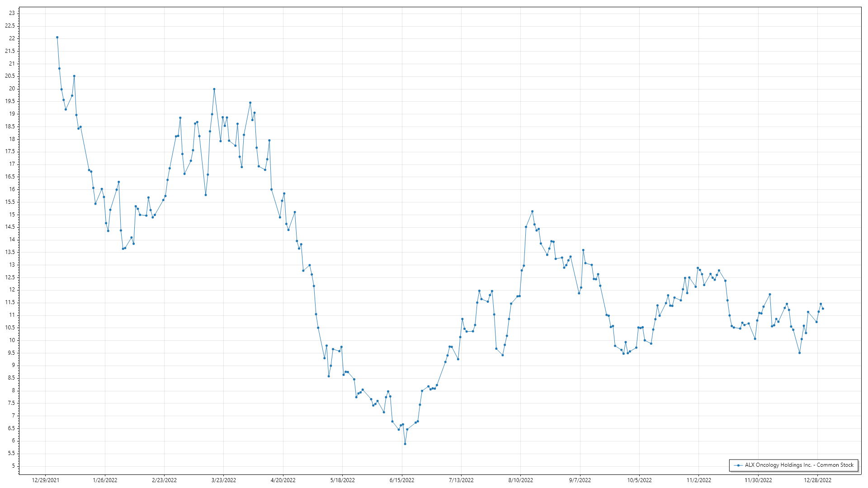
Task: Click the 7/13/2022 x-axis date label
Action: [461, 480]
